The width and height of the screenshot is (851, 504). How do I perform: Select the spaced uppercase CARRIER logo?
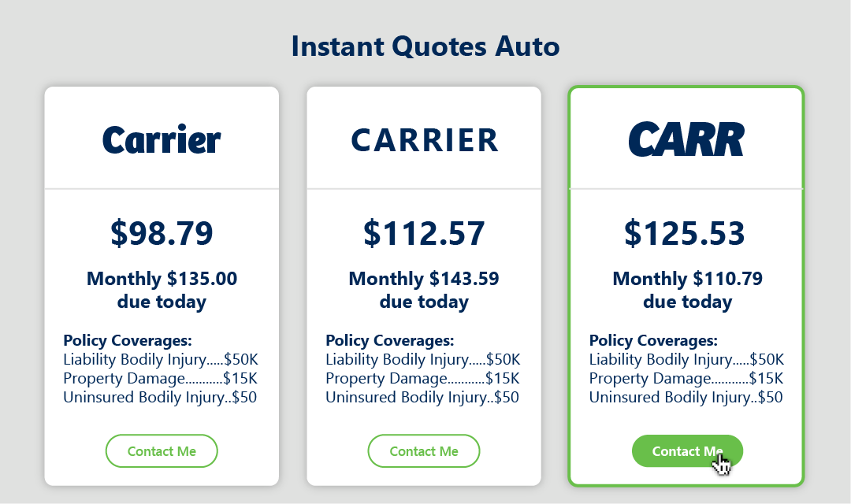[424, 140]
